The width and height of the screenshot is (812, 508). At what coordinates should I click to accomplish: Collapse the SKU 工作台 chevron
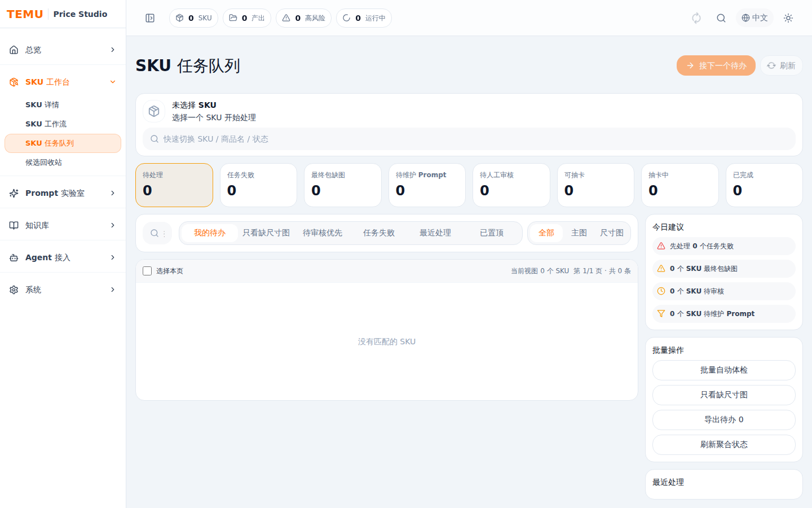click(113, 82)
